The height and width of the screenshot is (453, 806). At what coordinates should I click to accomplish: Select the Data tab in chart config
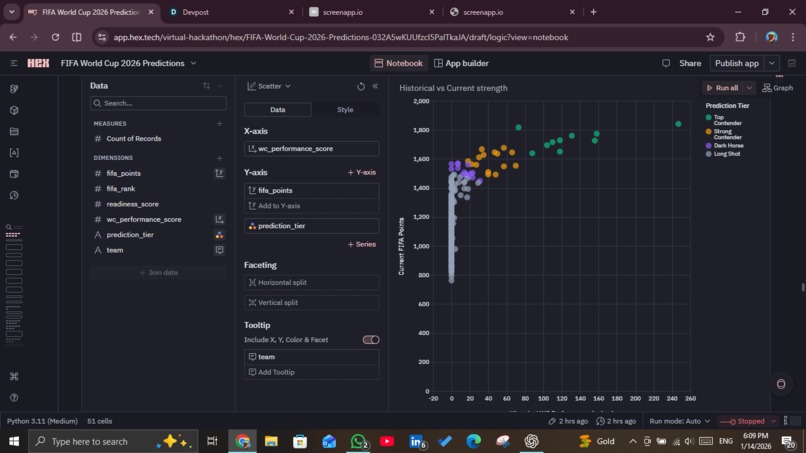coord(278,110)
